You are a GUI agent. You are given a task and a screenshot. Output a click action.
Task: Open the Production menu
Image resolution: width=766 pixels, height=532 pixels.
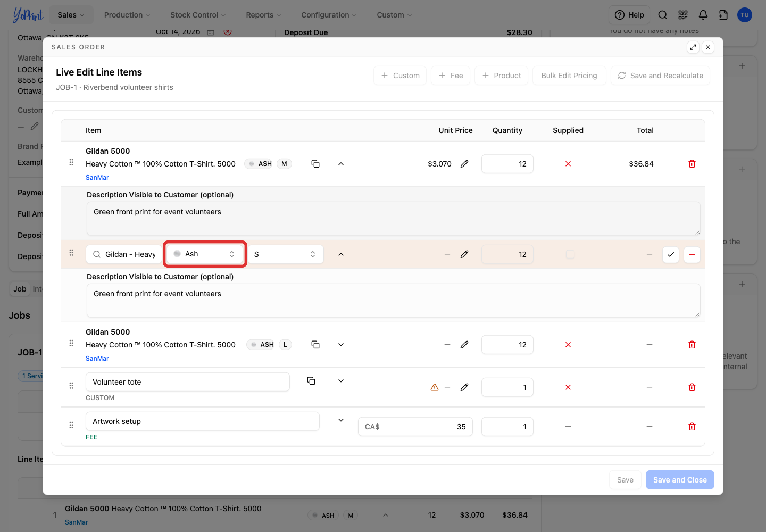tap(127, 15)
